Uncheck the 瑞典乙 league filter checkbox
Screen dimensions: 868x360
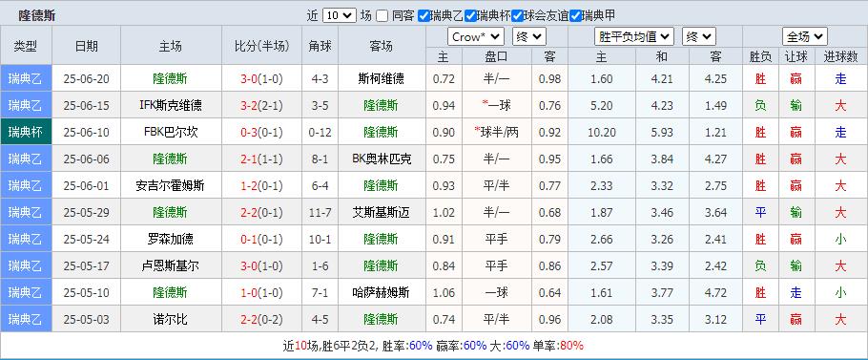pyautogui.click(x=424, y=16)
